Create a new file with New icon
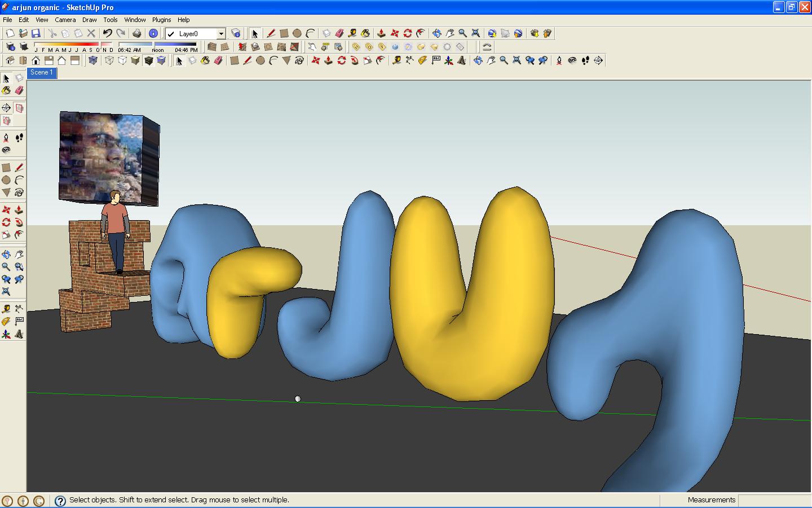The image size is (812, 508). pyautogui.click(x=10, y=33)
